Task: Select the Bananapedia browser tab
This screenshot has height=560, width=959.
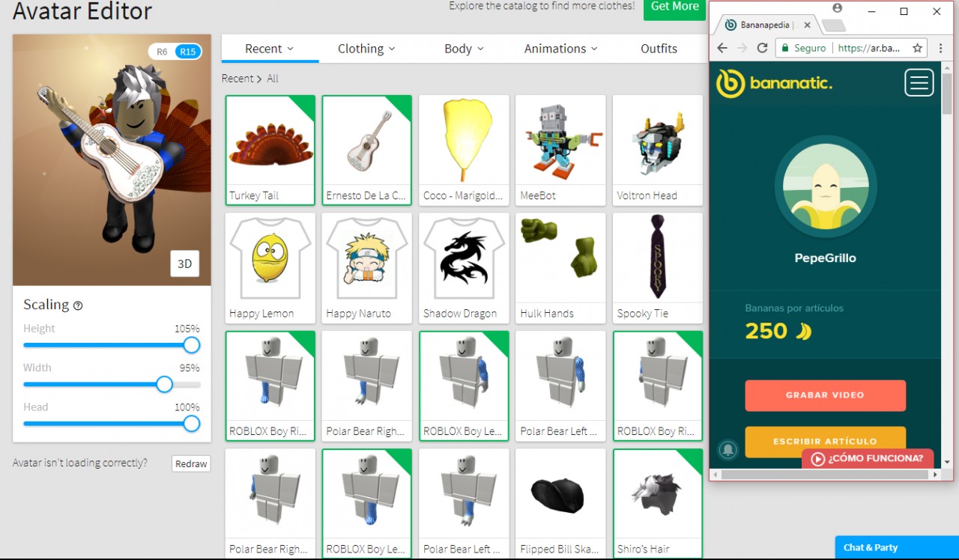Action: [766, 25]
